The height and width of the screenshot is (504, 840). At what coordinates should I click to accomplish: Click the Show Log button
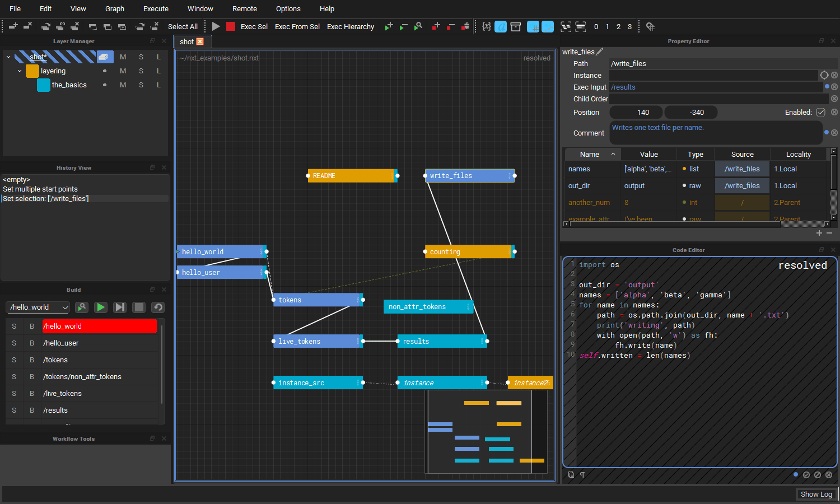click(x=816, y=494)
